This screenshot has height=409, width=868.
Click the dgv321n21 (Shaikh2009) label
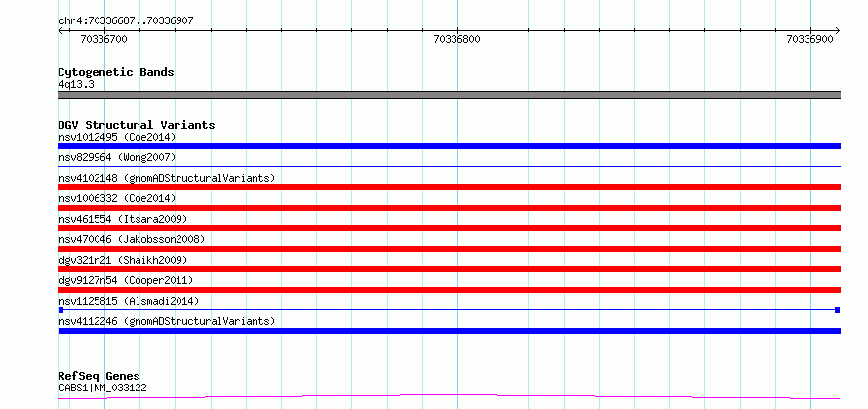point(123,260)
